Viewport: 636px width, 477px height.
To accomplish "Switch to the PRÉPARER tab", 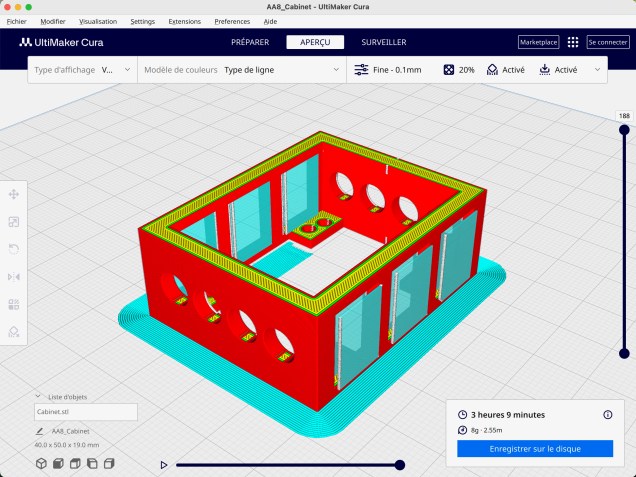I will tap(249, 42).
